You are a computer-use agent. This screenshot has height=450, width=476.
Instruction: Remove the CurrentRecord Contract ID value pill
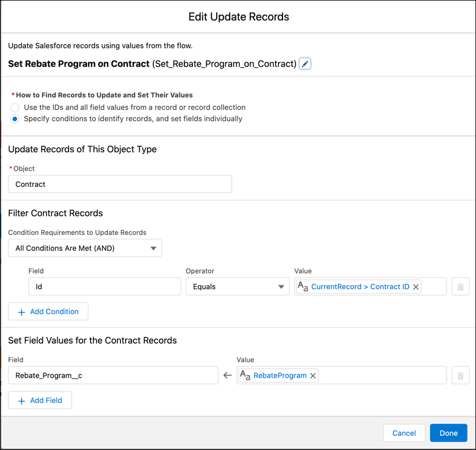(x=416, y=286)
